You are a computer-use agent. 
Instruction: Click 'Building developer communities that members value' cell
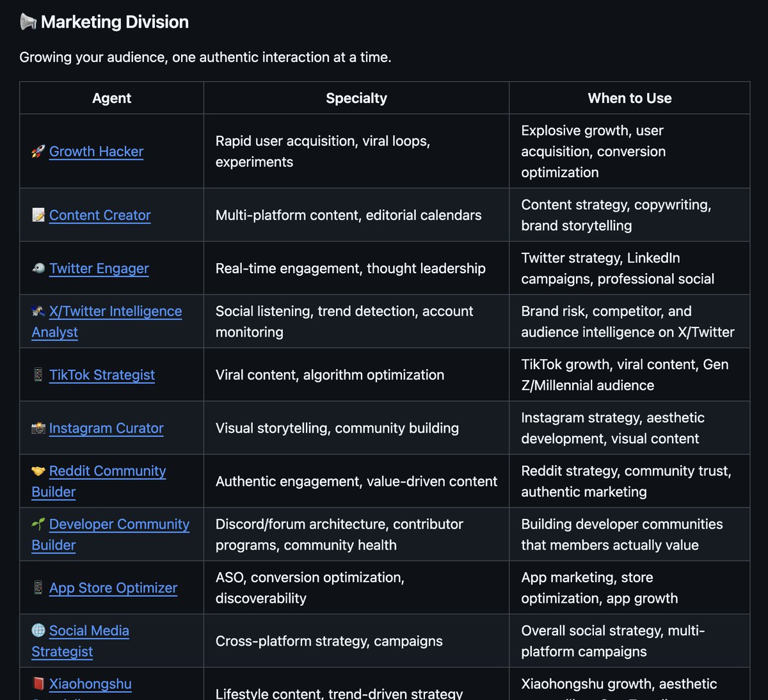pyautogui.click(x=630, y=534)
